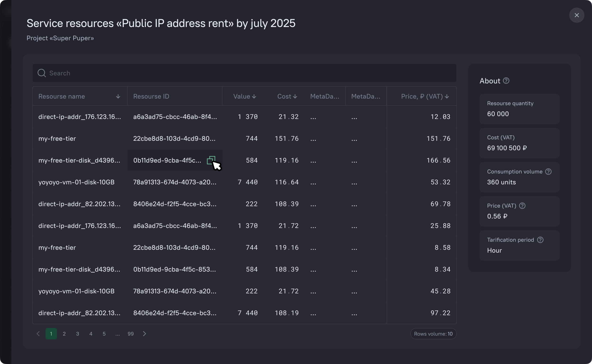
Task: Go to previous page arrow
Action: click(38, 334)
